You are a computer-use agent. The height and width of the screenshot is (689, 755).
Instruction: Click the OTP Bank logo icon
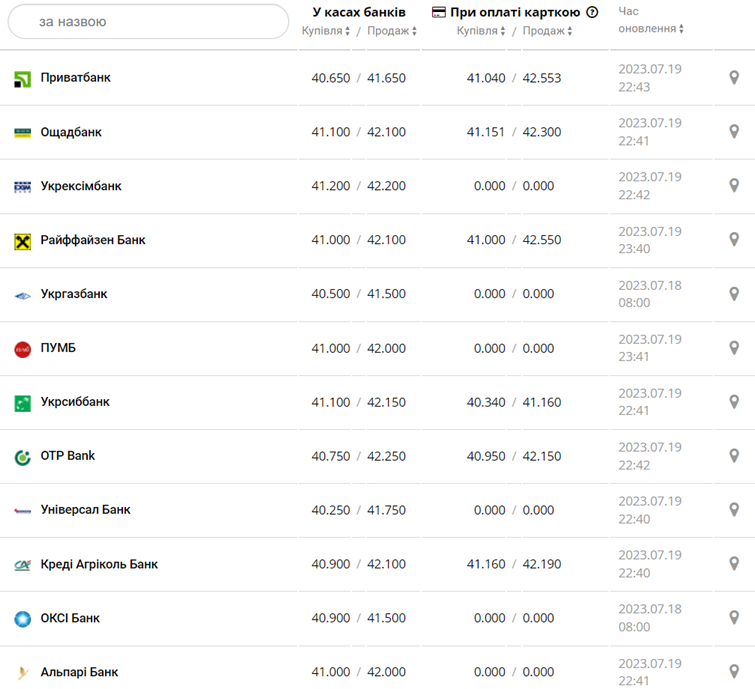click(22, 457)
